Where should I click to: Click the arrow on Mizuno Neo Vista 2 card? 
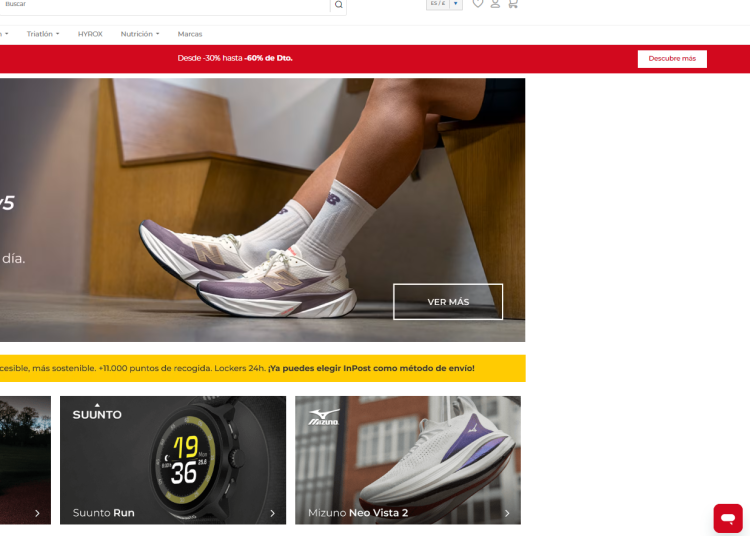(x=507, y=513)
